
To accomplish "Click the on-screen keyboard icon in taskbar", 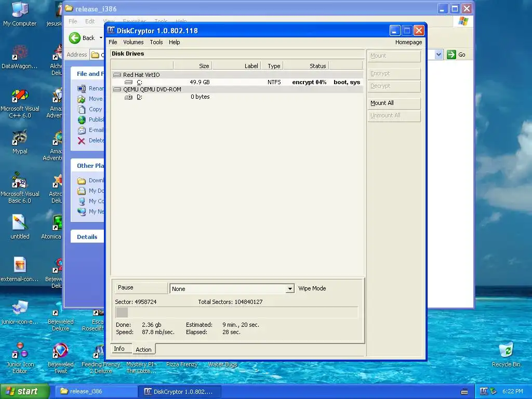I will (464, 392).
